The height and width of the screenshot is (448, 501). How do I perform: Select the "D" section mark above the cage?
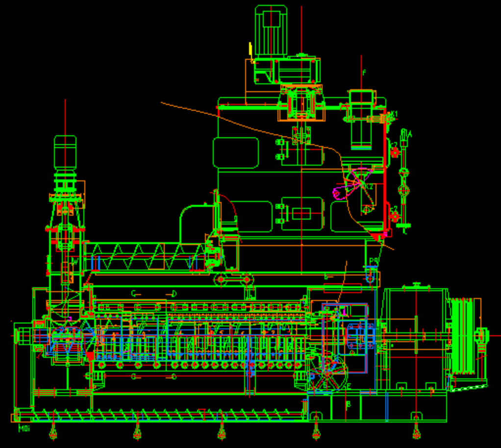tap(174, 294)
